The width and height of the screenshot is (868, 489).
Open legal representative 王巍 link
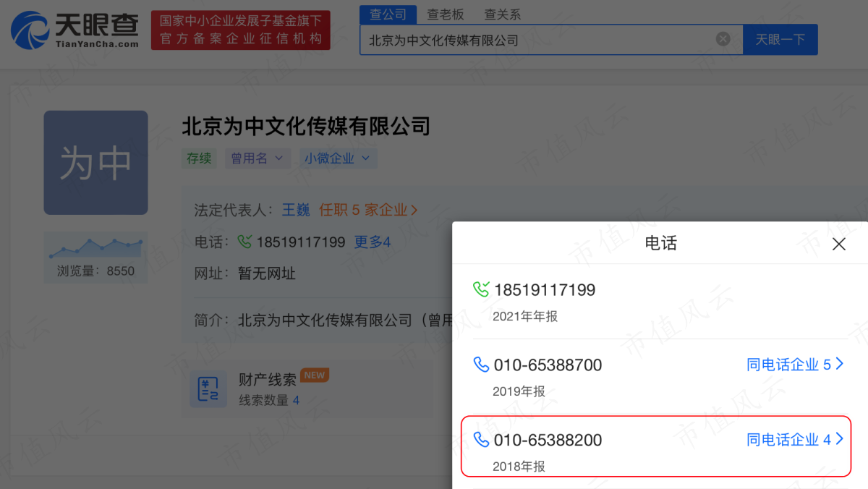pos(296,210)
